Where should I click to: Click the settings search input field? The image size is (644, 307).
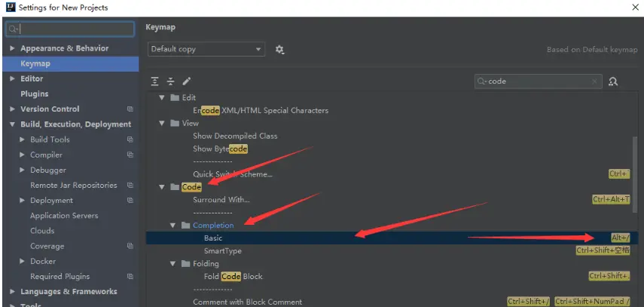click(70, 29)
